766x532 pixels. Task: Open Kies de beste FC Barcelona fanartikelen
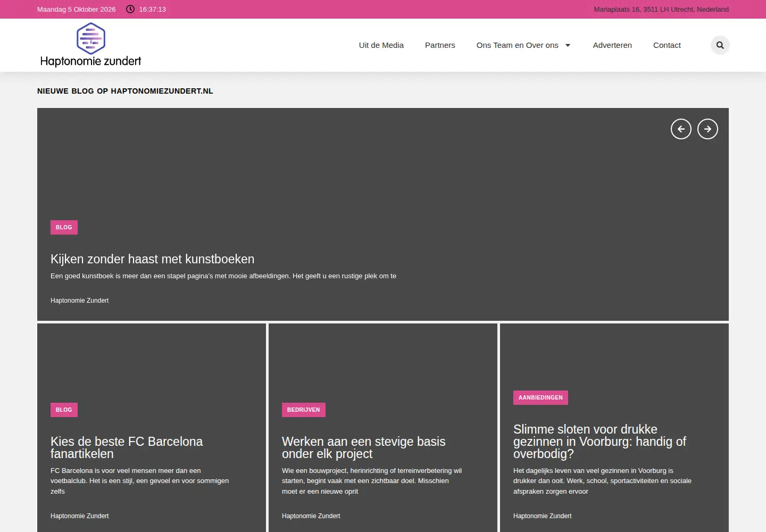coord(127,447)
